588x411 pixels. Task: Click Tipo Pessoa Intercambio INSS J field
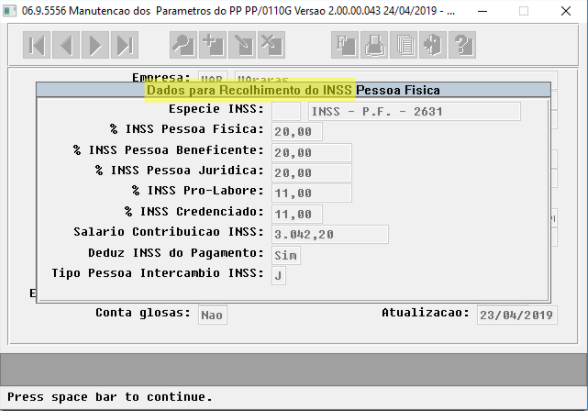(279, 276)
